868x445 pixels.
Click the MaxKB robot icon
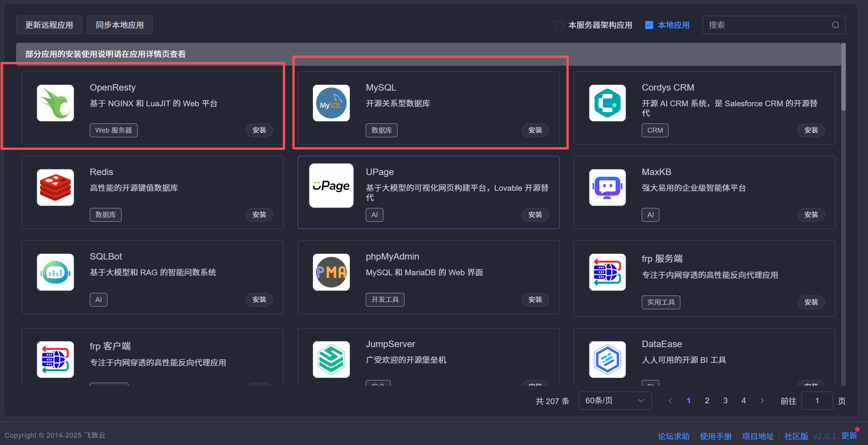(x=607, y=187)
